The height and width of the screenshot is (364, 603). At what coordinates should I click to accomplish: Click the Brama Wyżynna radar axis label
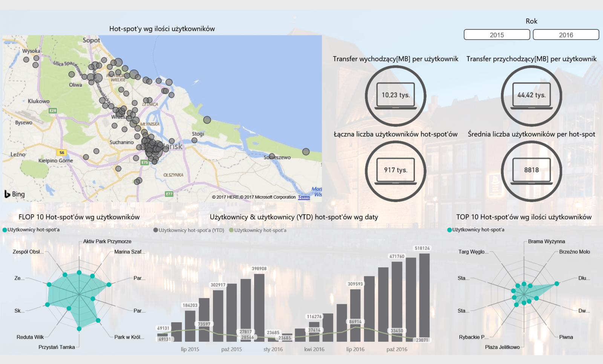(546, 241)
